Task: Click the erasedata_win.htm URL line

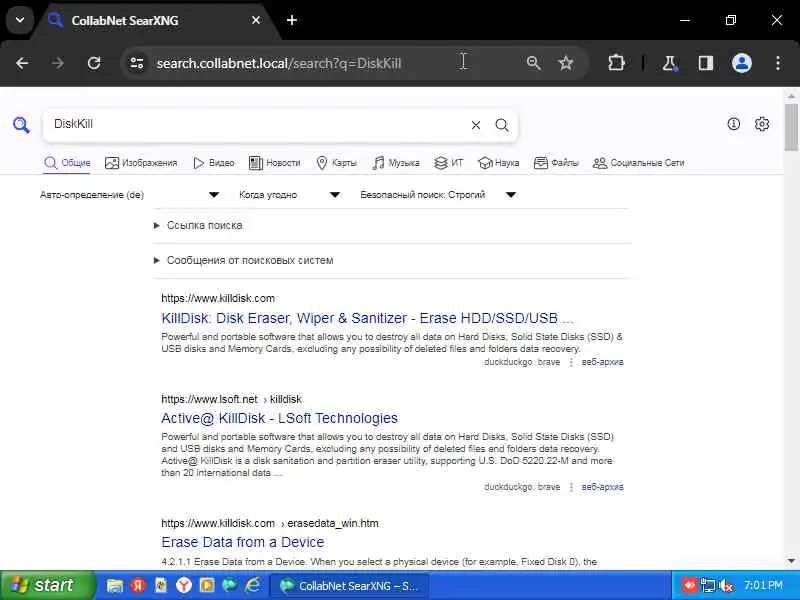Action: (270, 523)
